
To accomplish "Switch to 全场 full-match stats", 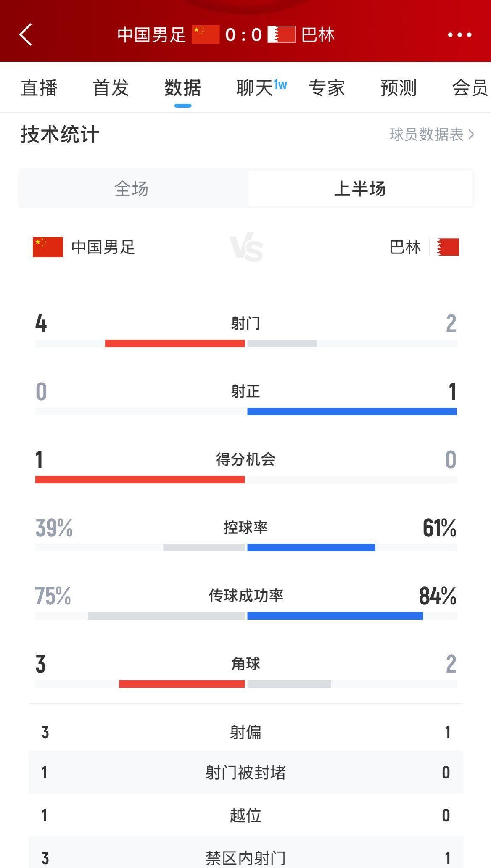I will [132, 189].
